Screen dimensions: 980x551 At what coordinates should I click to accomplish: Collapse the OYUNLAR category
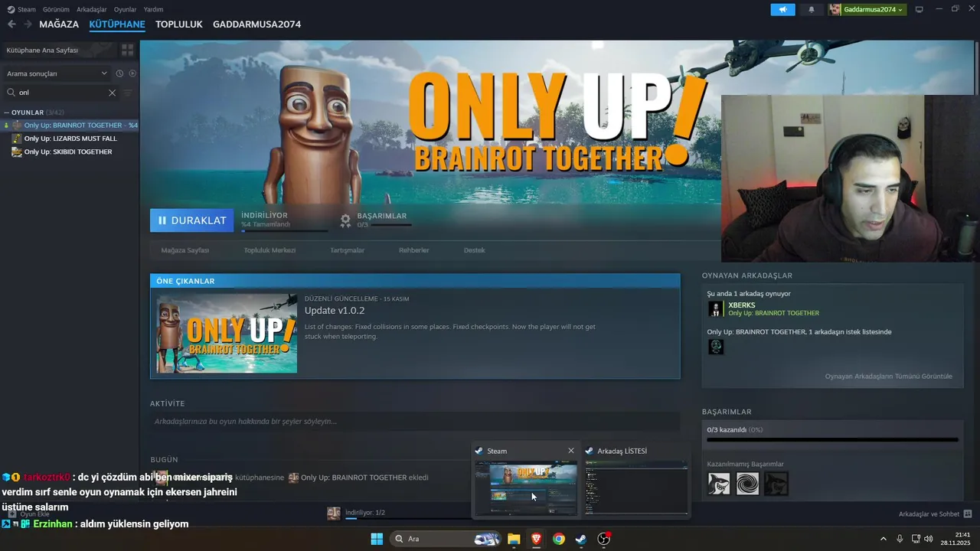[x=7, y=112]
